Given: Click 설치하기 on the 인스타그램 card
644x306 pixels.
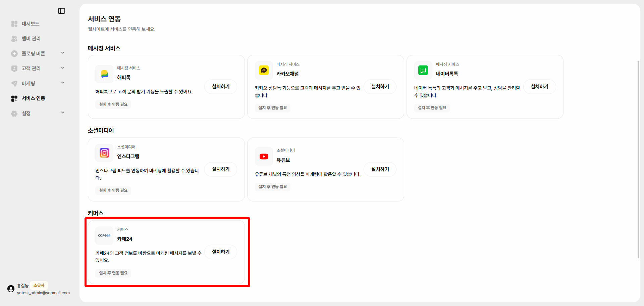Looking at the screenshot, I should [x=221, y=169].
